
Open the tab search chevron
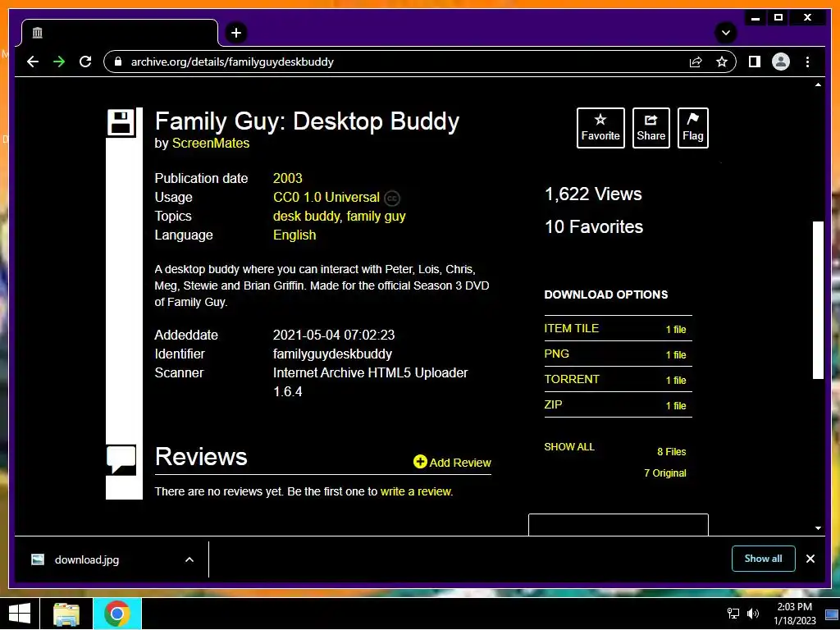pos(725,33)
